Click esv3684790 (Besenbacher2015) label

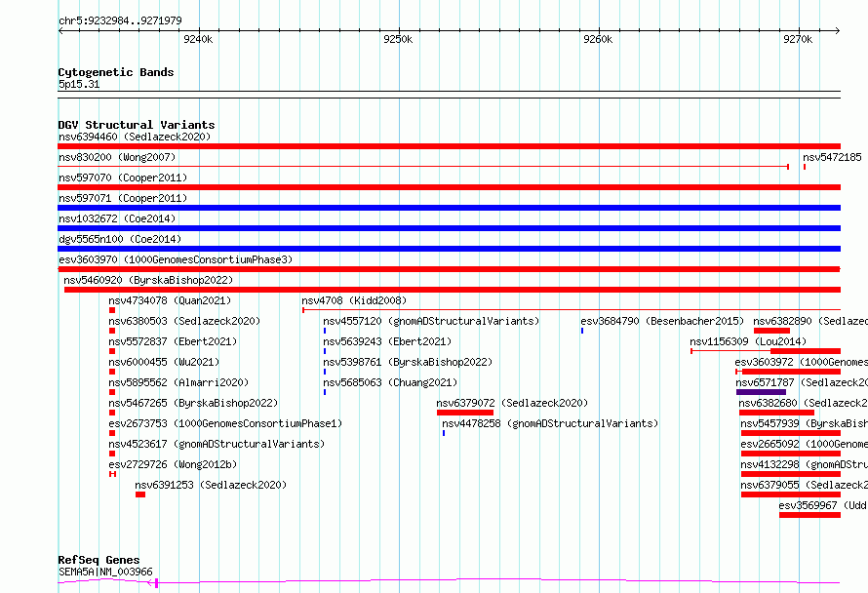coord(662,321)
